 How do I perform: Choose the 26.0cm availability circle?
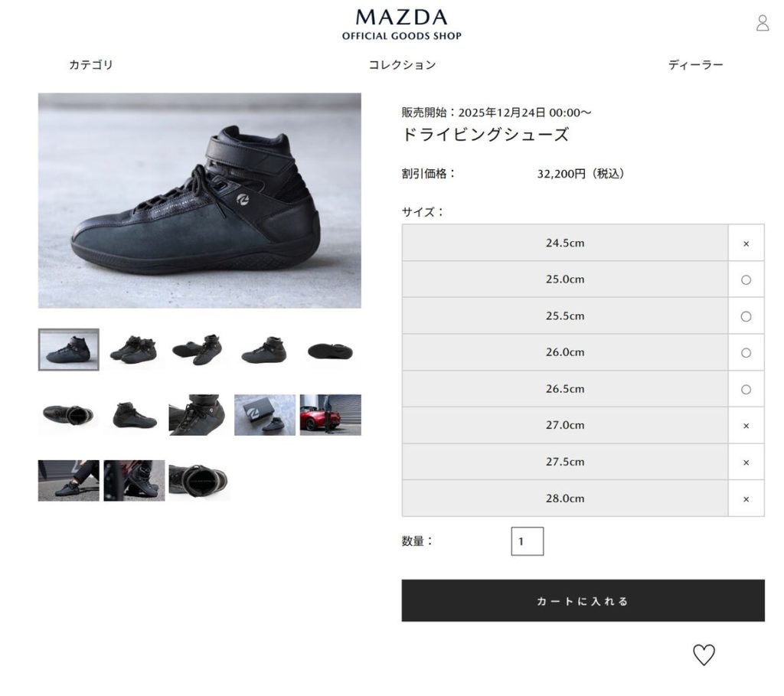coord(746,352)
